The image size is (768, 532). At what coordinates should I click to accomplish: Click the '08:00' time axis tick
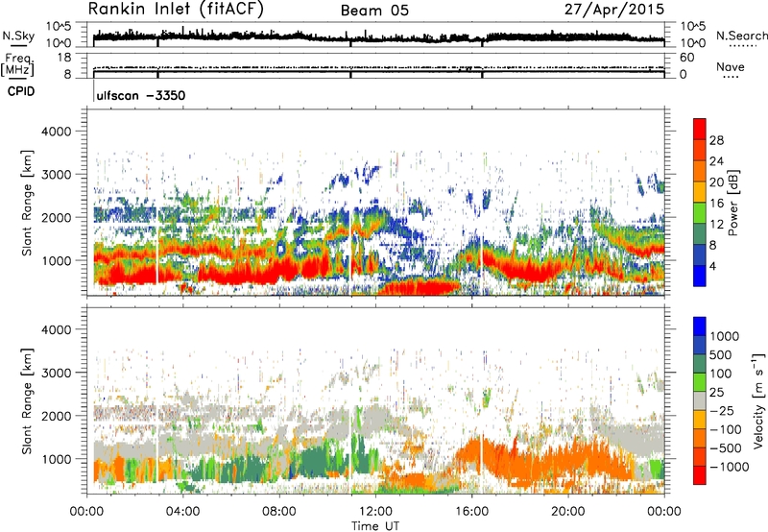tap(279, 512)
